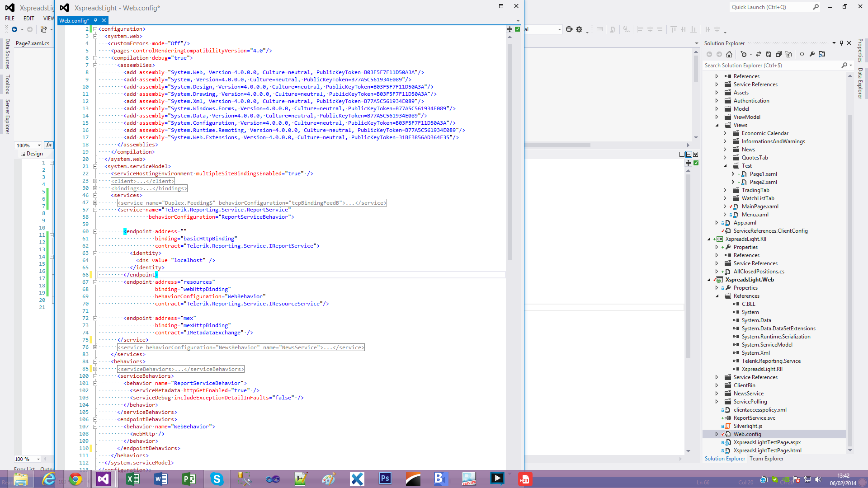The width and height of the screenshot is (868, 488).
Task: Open the Properties side tab
Action: [860, 51]
